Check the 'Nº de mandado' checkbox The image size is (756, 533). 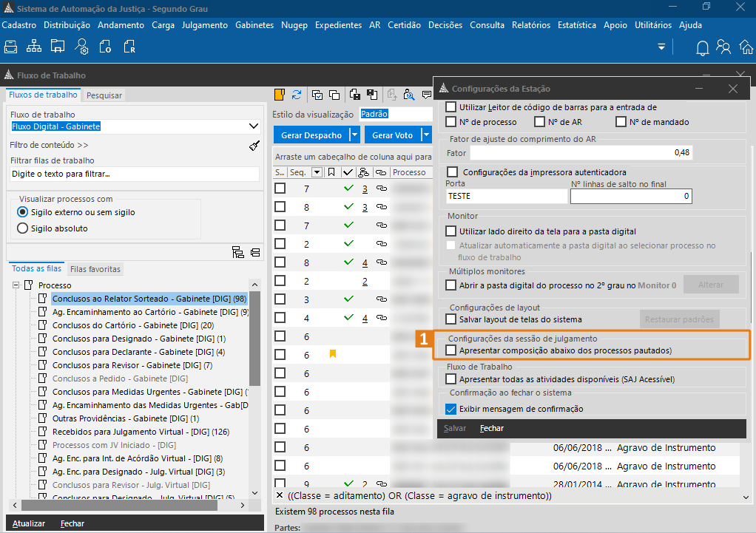pos(621,121)
